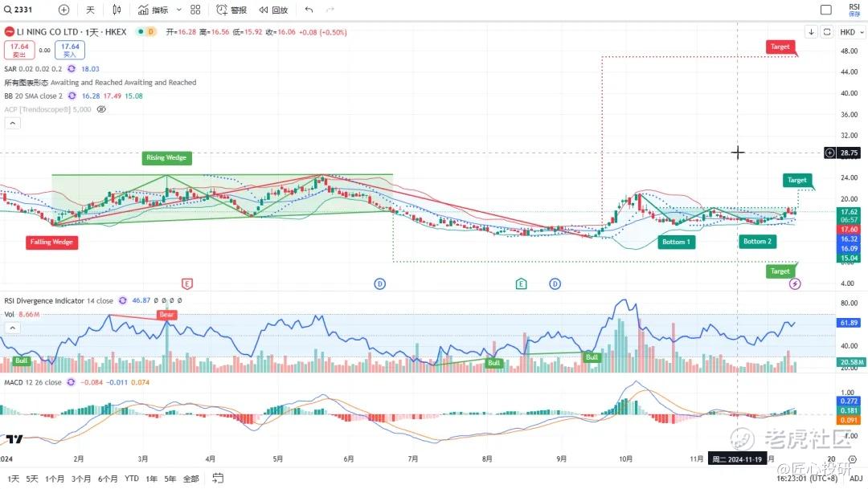Select the 1年 range tab
The image size is (868, 489).
[151, 479]
